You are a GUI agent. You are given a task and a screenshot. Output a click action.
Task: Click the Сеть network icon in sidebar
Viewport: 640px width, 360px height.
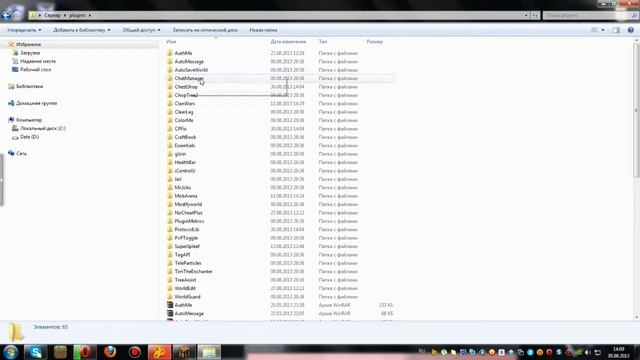[x=11, y=153]
